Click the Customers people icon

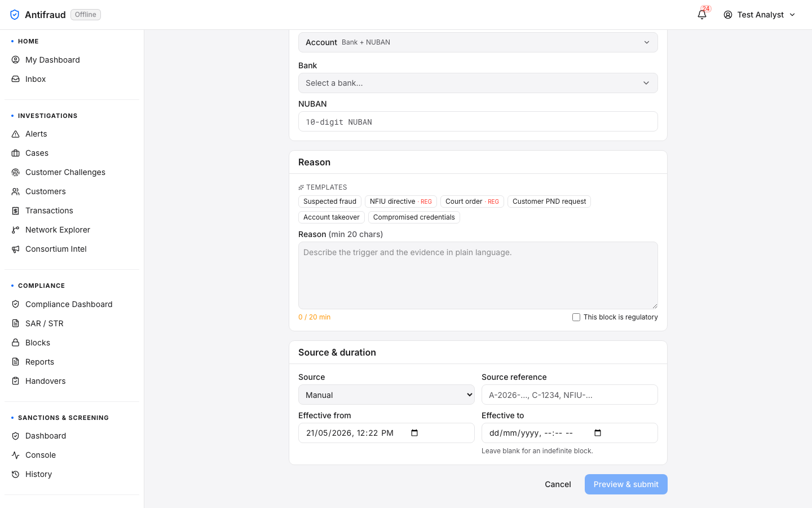click(16, 191)
